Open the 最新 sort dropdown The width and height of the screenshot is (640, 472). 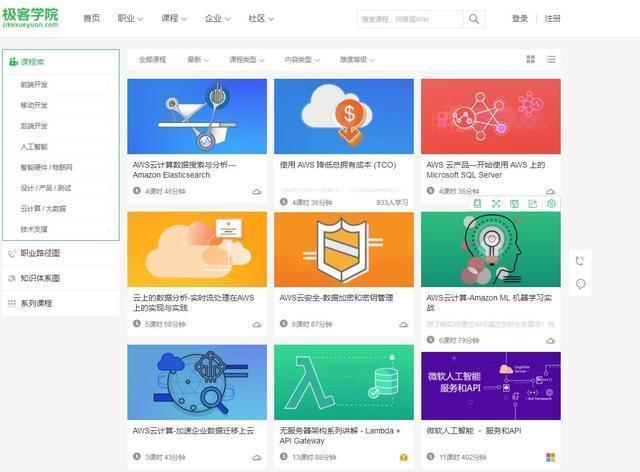click(198, 60)
